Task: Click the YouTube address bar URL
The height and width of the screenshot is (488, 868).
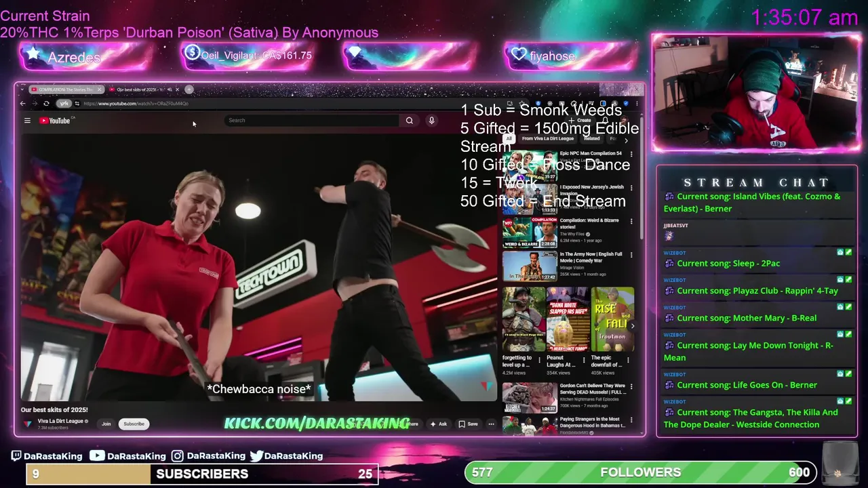Action: point(136,104)
